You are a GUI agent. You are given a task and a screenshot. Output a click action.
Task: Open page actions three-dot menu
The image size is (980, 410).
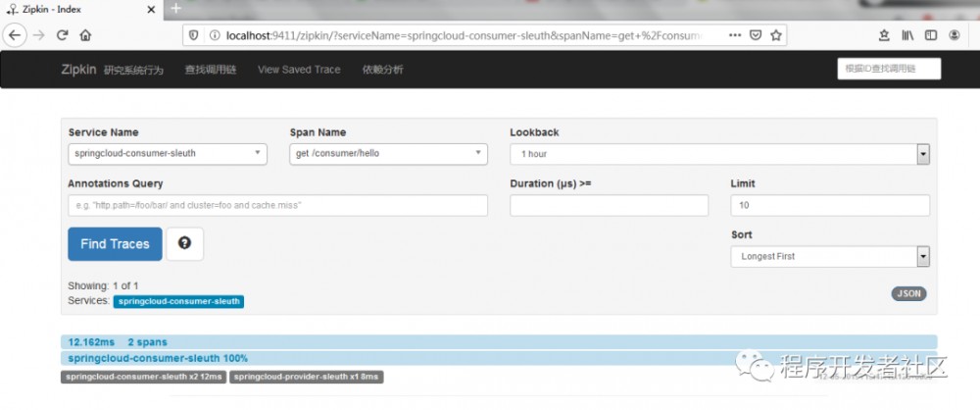click(735, 35)
